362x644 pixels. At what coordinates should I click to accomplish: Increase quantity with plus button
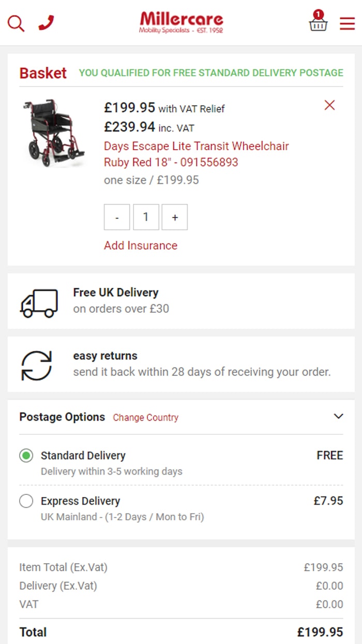click(175, 217)
